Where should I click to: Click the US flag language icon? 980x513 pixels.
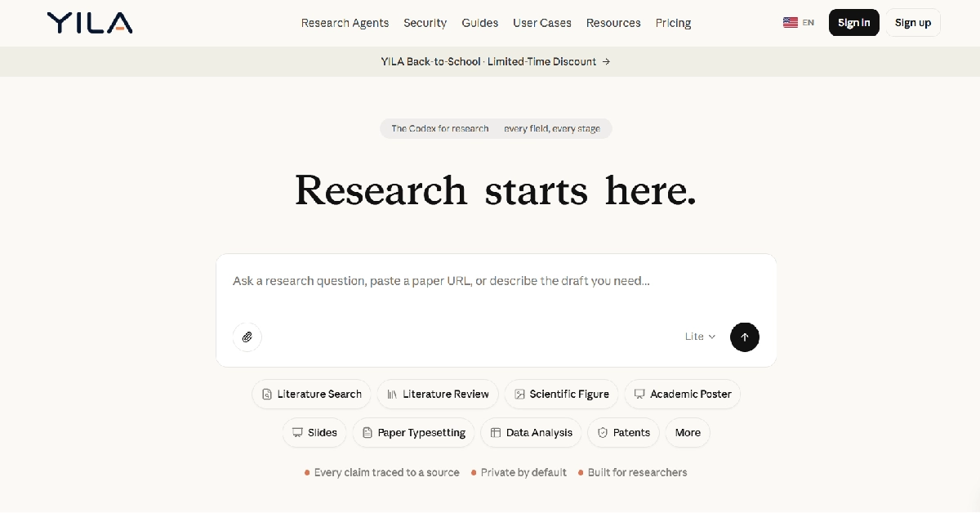coord(790,23)
